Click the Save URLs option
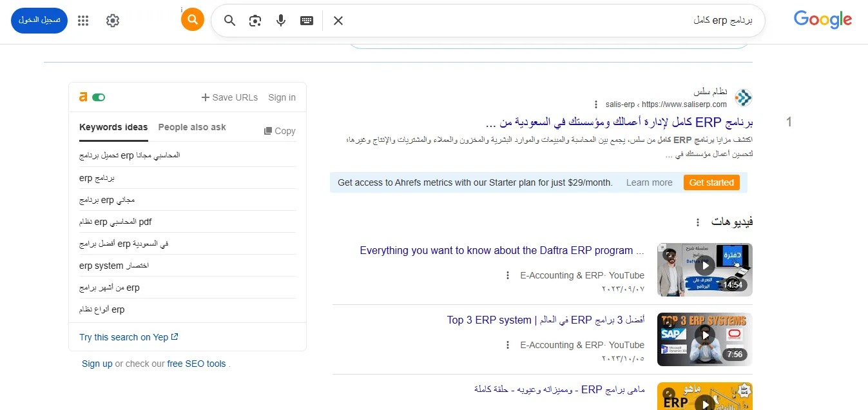This screenshot has height=410, width=868. [x=229, y=97]
